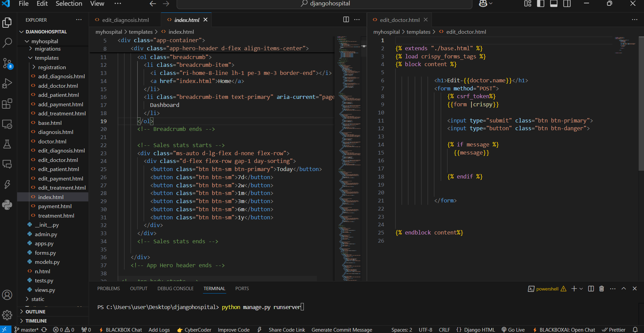Switch to edit_diagnosis.html tab
The image size is (644, 333).
click(125, 20)
